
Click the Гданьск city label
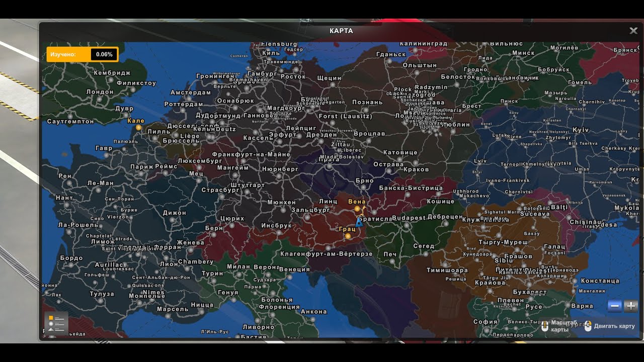pyautogui.click(x=390, y=54)
